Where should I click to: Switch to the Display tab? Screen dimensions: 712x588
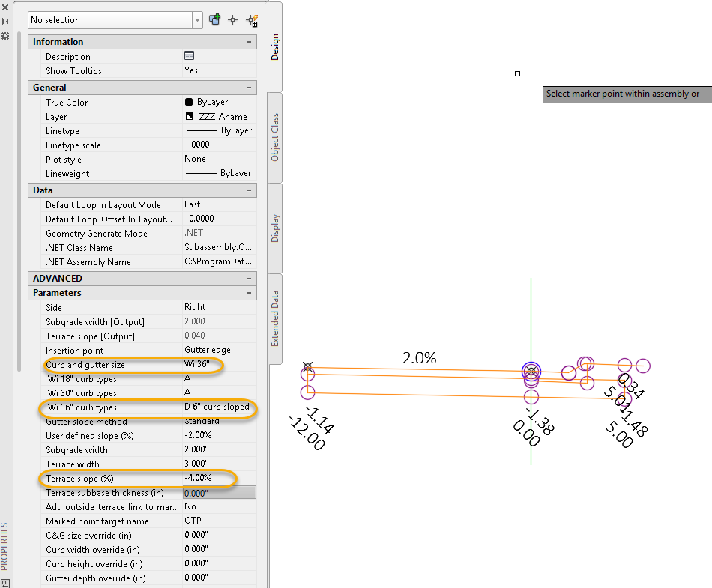pos(275,228)
